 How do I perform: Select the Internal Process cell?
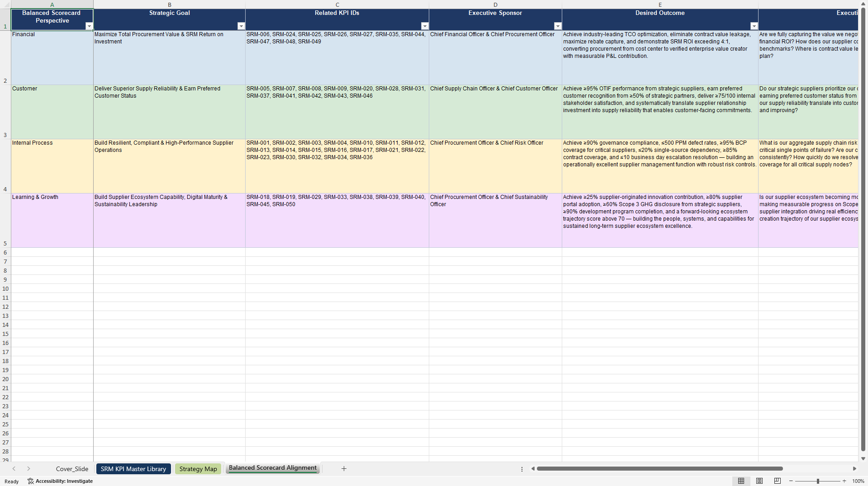pos(52,166)
